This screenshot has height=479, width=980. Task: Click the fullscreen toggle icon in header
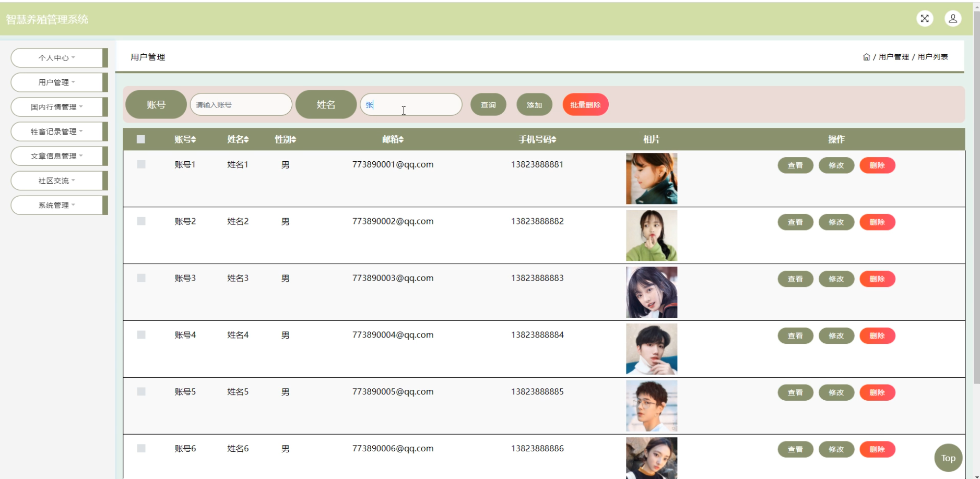[925, 19]
